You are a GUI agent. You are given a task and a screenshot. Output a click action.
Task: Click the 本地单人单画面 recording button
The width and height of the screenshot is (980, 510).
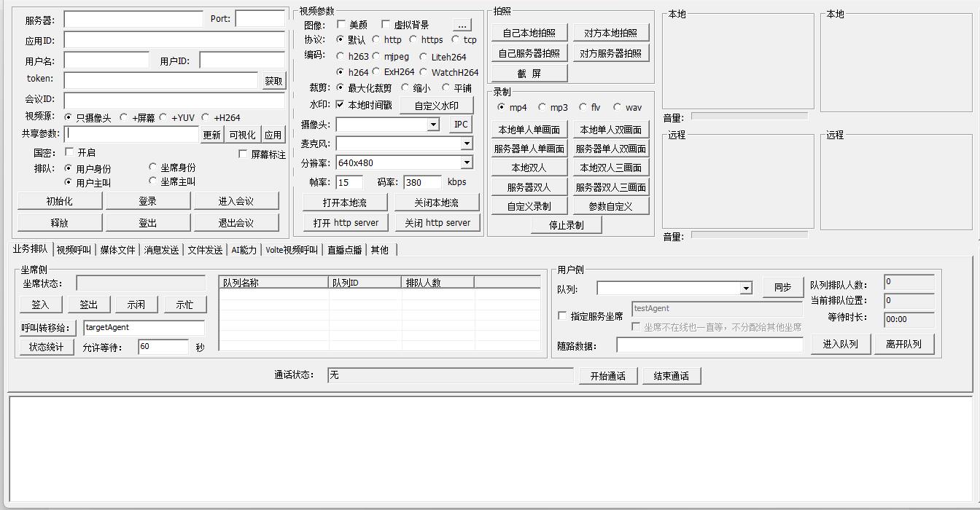(529, 130)
